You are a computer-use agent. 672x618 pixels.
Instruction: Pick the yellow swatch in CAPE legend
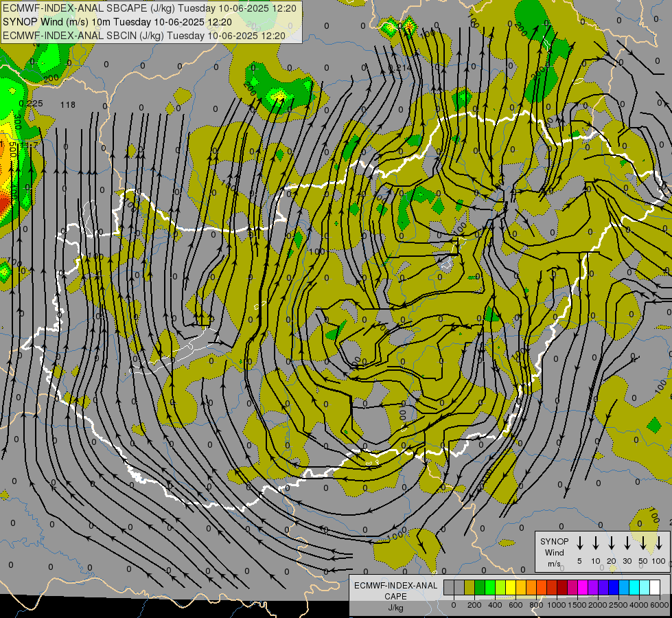point(511,587)
